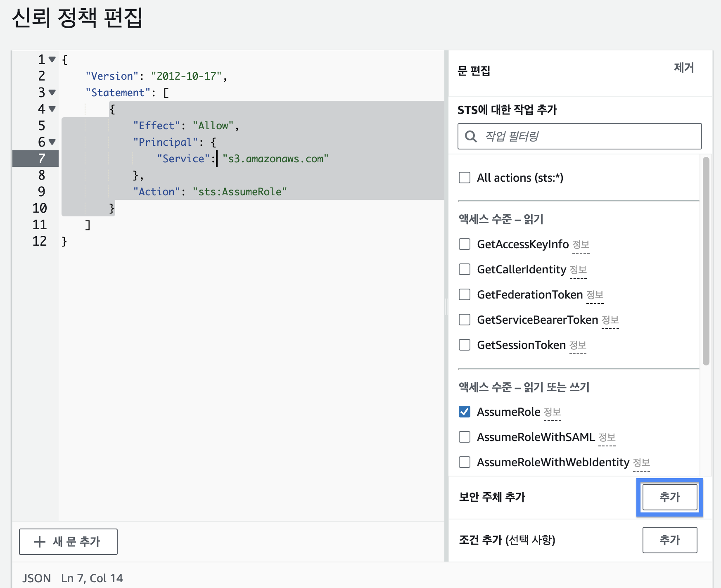Screen dimensions: 721x588
Task: Collapse the Principal fold arrow on line 6
Action: (52, 142)
